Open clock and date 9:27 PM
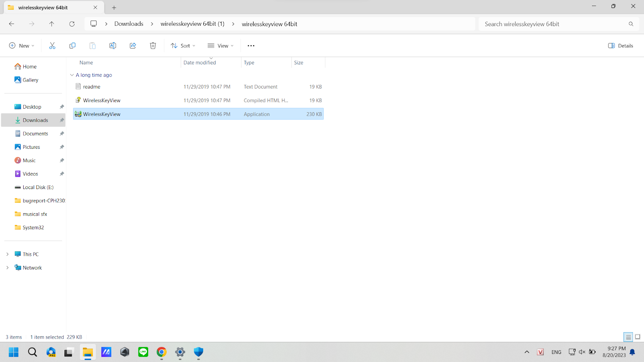644x362 pixels. pyautogui.click(x=615, y=352)
